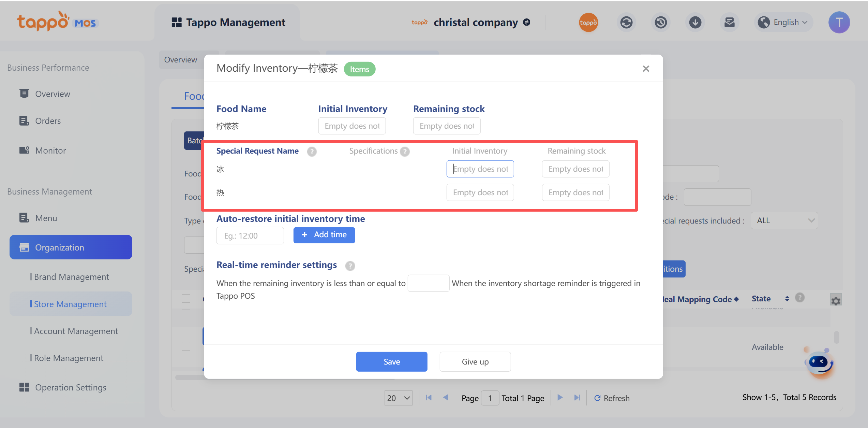The width and height of the screenshot is (868, 428).
Task: Click help icon beside Special Request Name
Action: click(x=312, y=152)
